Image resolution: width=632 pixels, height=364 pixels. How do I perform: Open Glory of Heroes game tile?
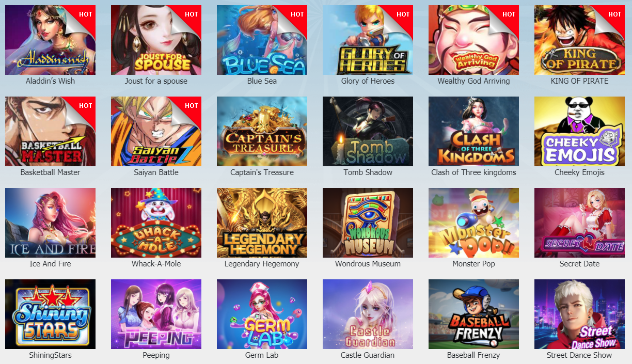[x=368, y=40]
